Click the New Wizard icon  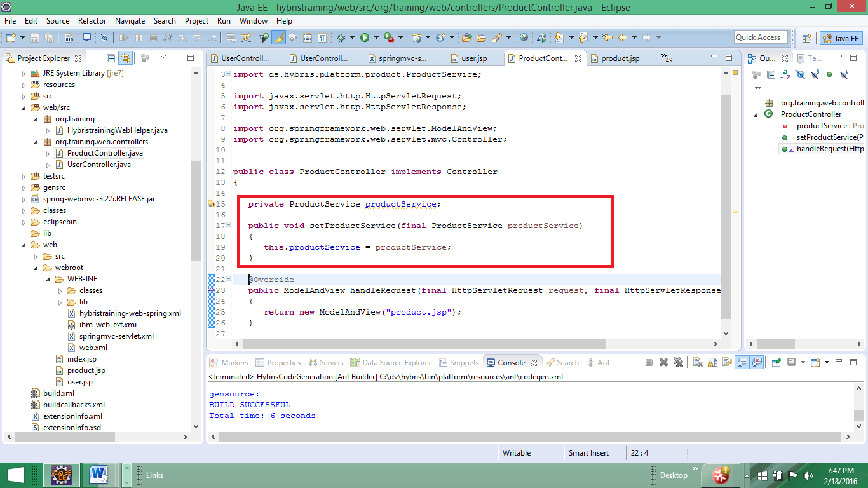pos(11,37)
